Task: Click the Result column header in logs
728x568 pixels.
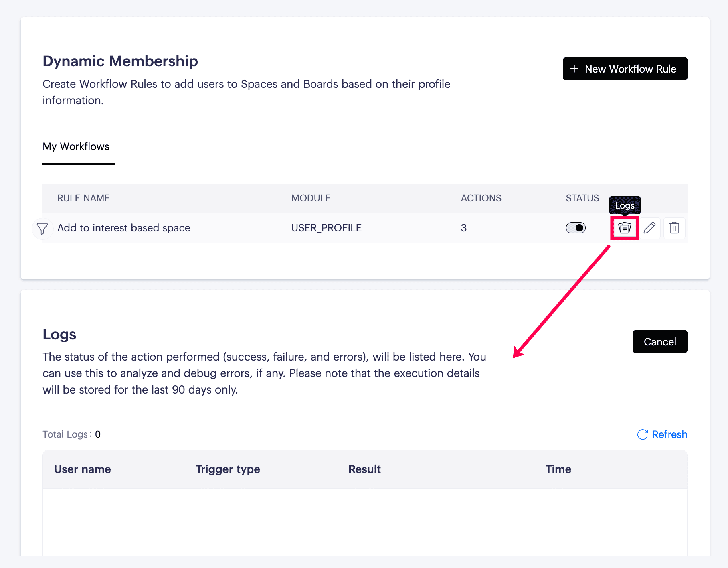Action: click(x=364, y=469)
